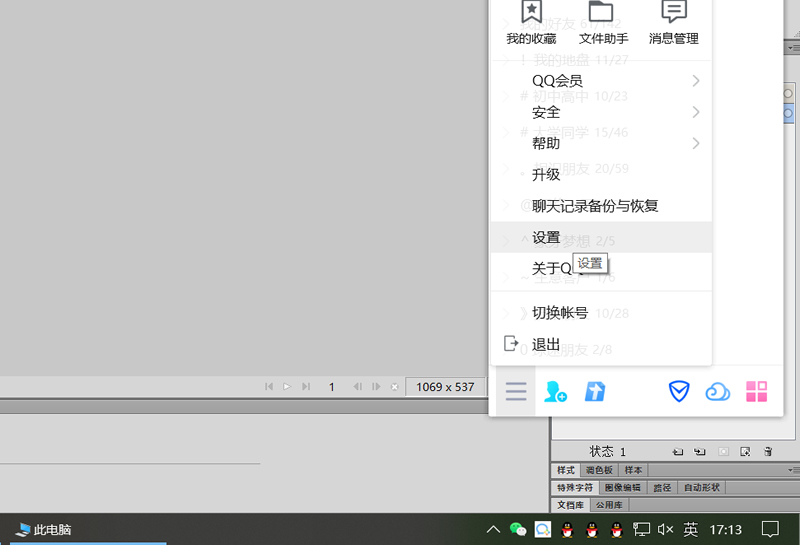The image size is (800, 545).
Task: Click the blue chat bubble tray icon
Action: (x=542, y=530)
